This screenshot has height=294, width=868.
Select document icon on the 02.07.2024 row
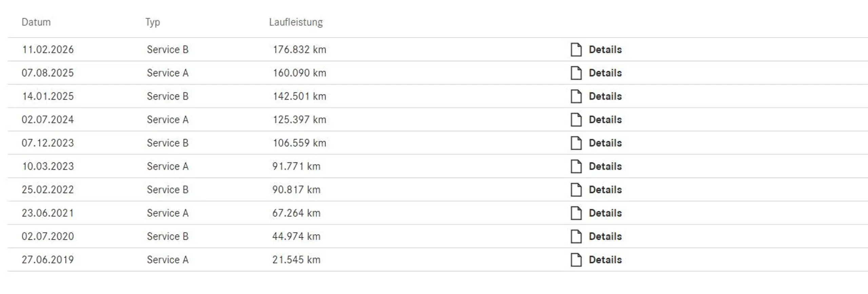576,120
